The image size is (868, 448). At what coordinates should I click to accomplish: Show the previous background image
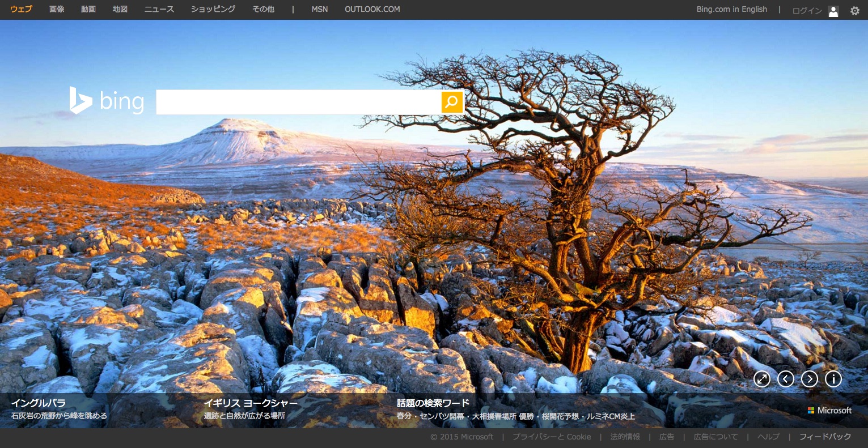coord(786,379)
